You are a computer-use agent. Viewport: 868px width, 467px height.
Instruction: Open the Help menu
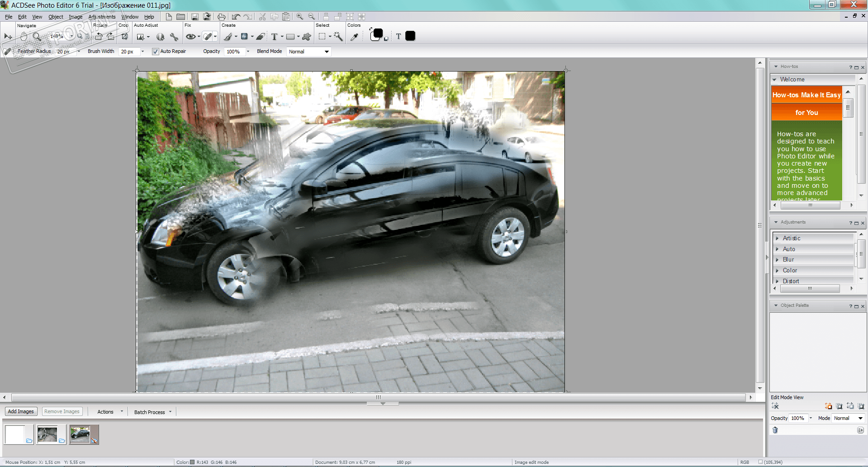tap(149, 17)
